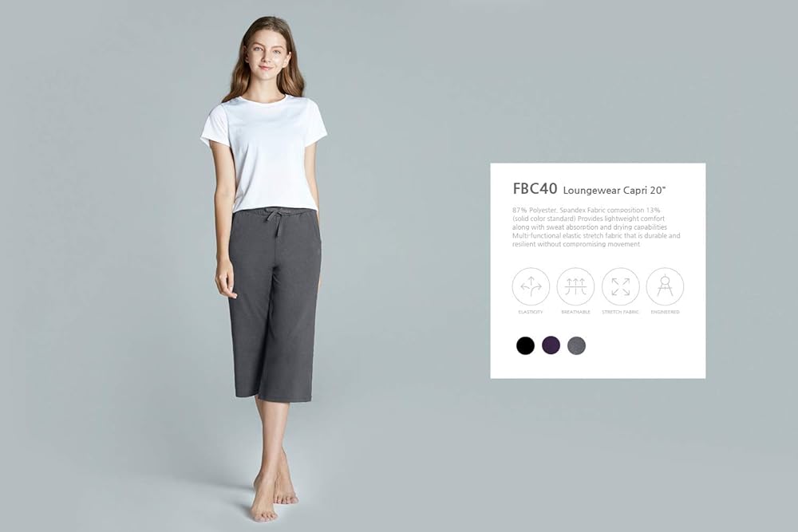Click the model's white t-shirt
The height and width of the screenshot is (532, 798).
[x=267, y=152]
